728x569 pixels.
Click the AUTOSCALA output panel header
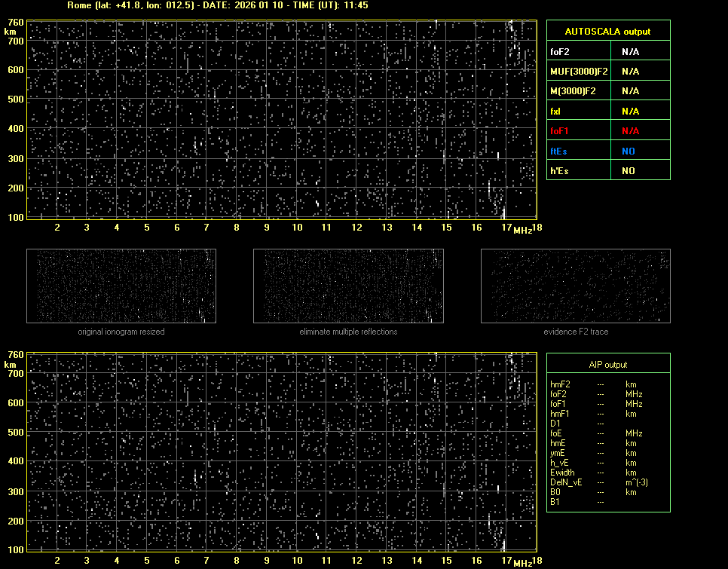click(608, 32)
